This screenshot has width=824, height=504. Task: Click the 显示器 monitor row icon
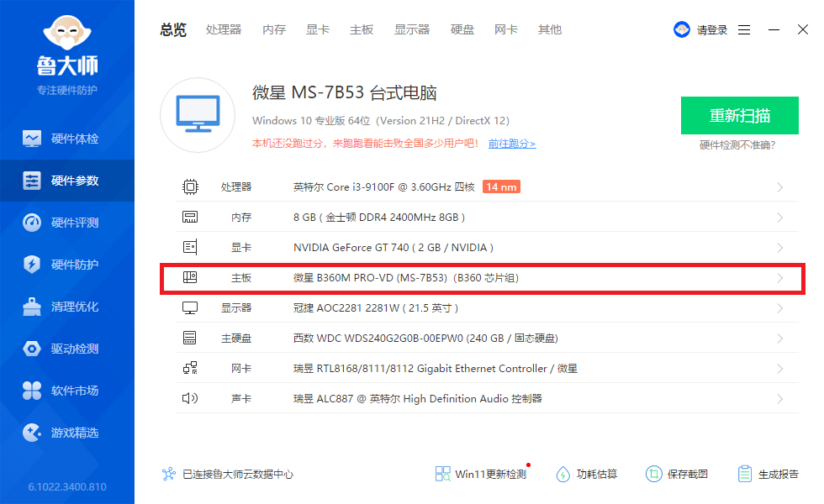(190, 308)
